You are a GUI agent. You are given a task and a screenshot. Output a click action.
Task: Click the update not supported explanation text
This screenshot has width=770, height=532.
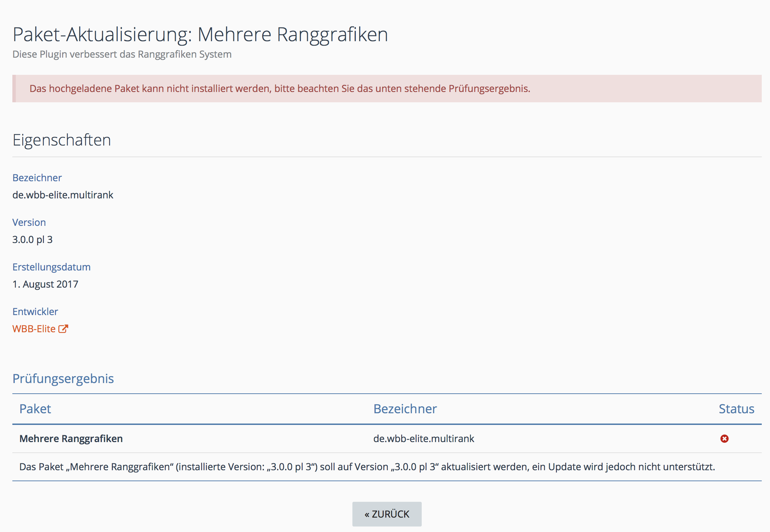[367, 467]
